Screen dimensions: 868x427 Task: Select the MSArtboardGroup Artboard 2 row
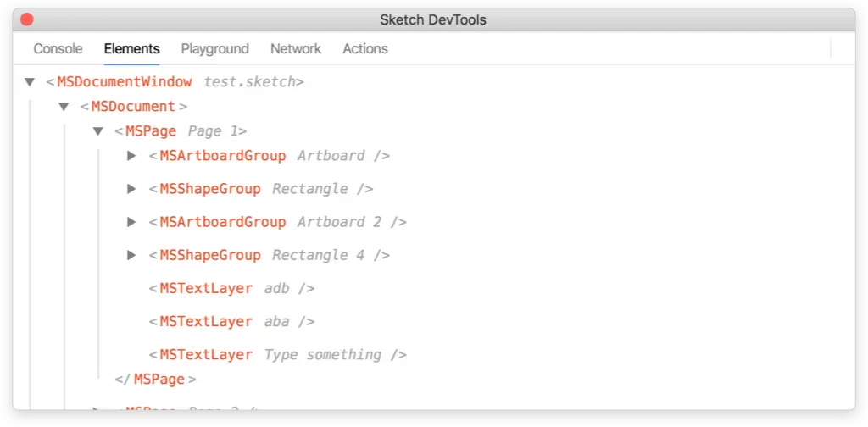point(278,222)
